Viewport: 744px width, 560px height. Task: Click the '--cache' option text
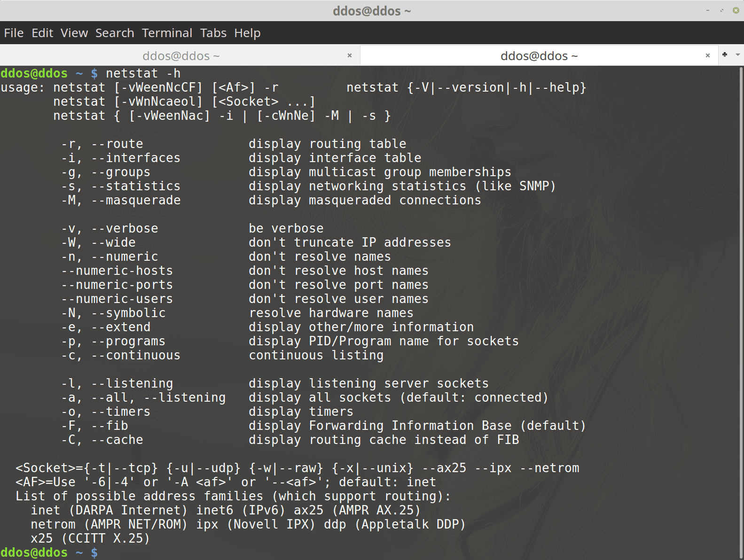click(117, 440)
